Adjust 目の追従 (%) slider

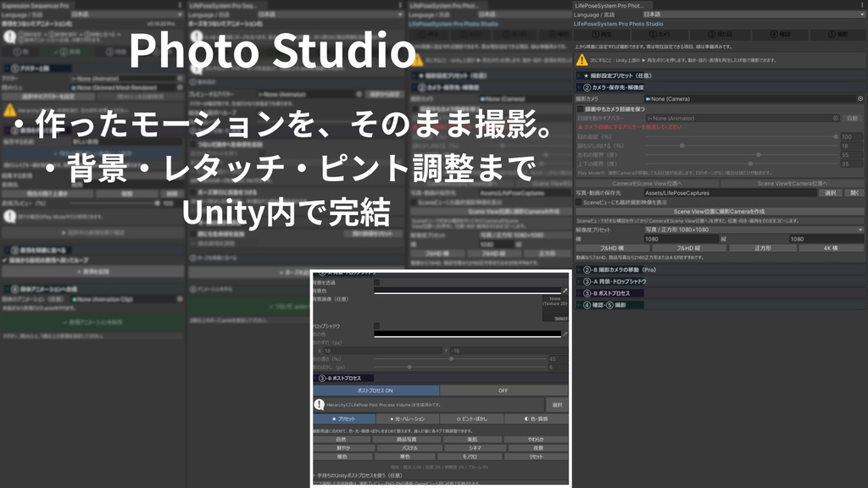click(x=741, y=136)
